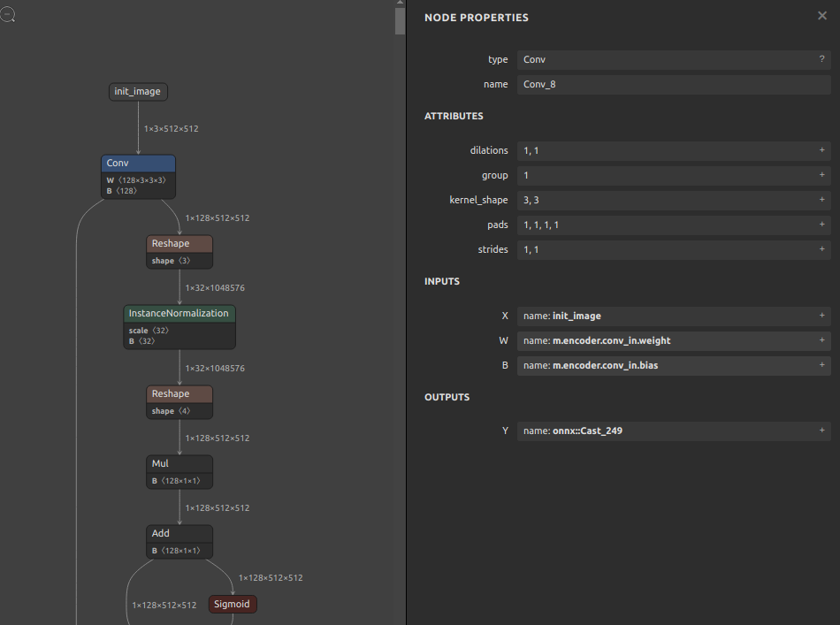Viewport: 840px width, 625px height.
Task: Select the red Sigmoid node
Action: pyautogui.click(x=233, y=605)
